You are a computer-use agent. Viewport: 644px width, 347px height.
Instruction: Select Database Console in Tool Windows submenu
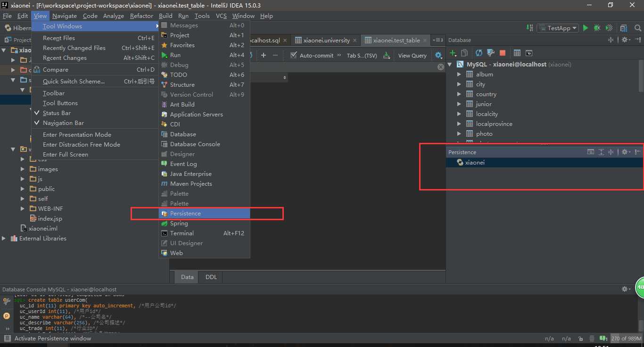204,144
